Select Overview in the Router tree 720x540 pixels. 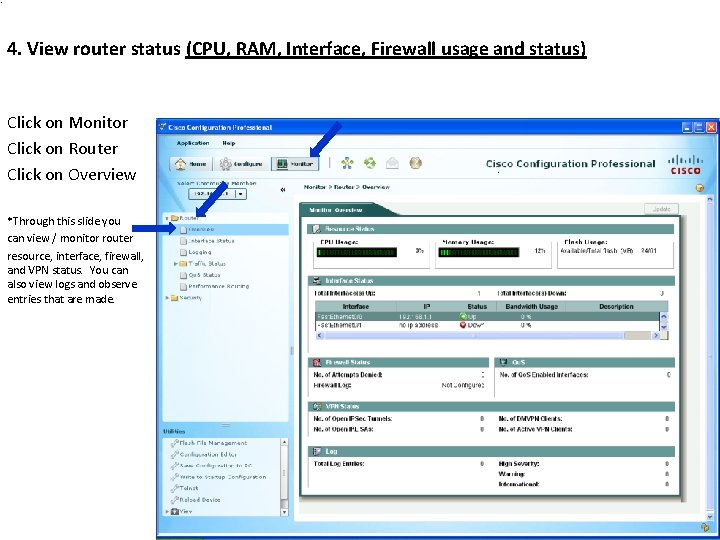pos(201,229)
